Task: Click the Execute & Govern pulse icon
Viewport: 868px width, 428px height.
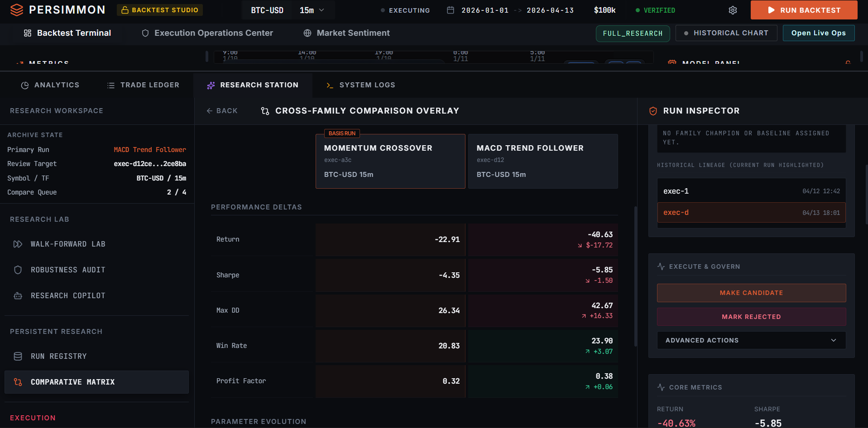Action: 661,266
